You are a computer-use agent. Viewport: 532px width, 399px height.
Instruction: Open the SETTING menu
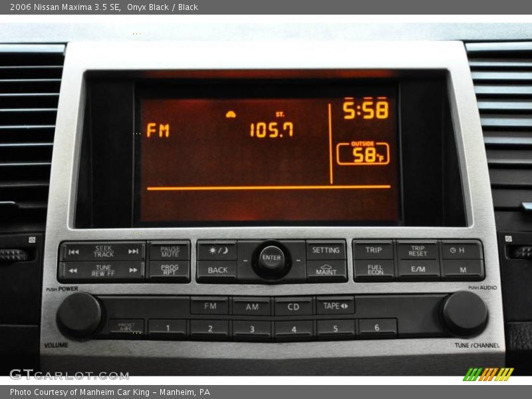coord(326,251)
